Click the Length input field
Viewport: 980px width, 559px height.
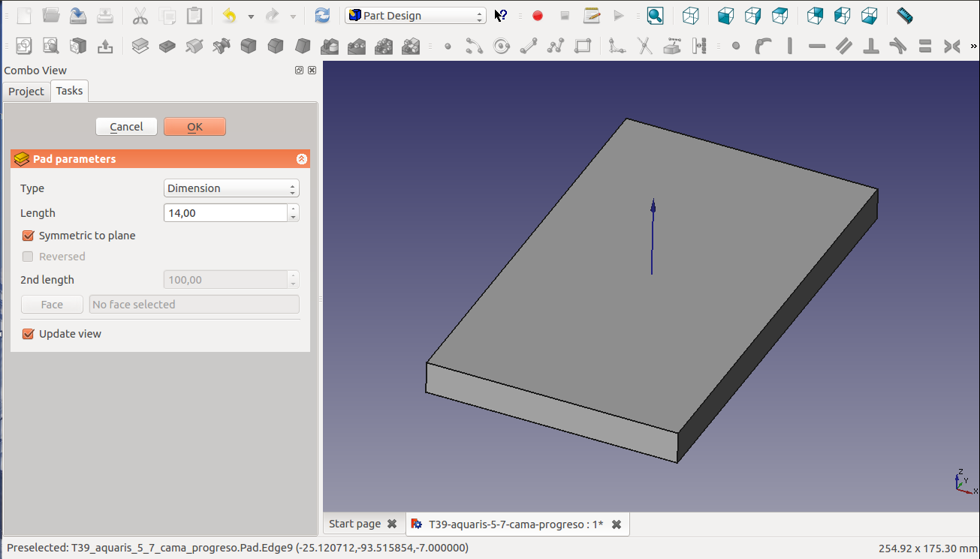225,213
